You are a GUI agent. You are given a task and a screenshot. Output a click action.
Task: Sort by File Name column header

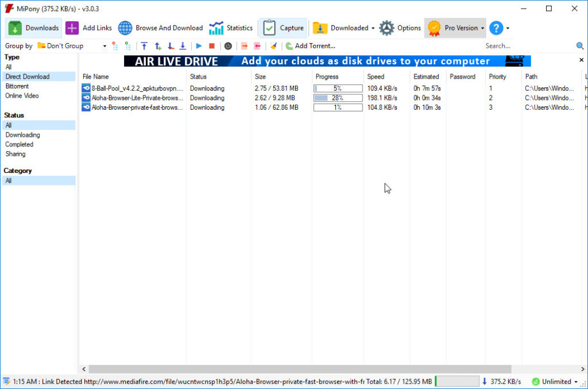pos(133,76)
